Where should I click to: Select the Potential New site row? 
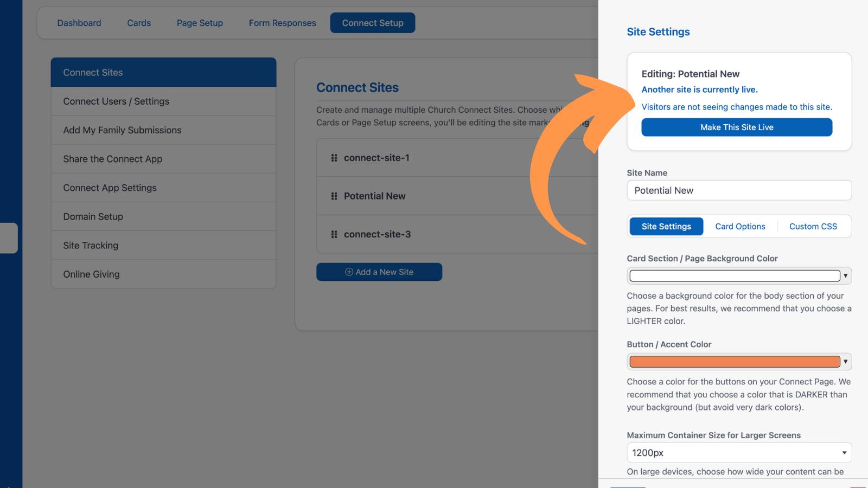click(457, 196)
